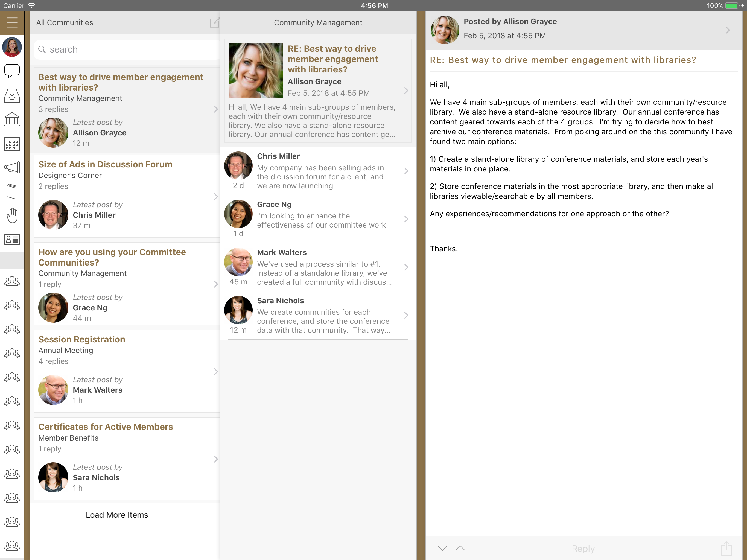Click Allison Grayce's large photo in thread
747x560 pixels.
[x=256, y=70]
